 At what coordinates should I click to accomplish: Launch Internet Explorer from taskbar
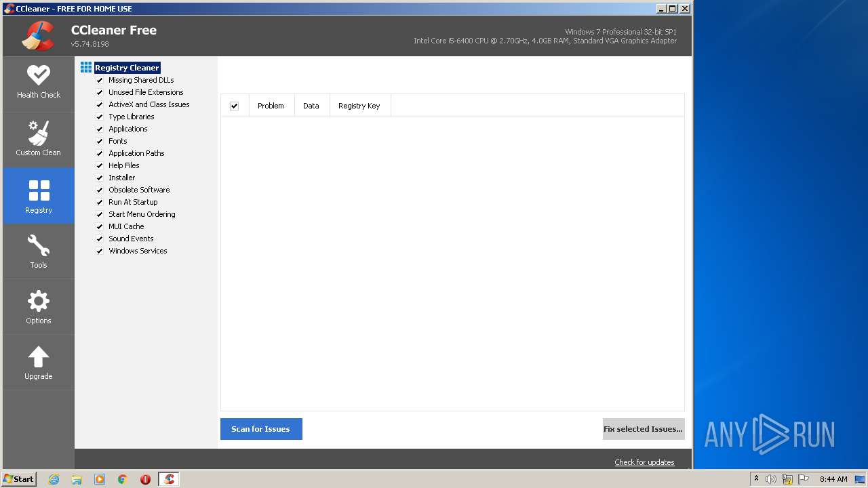click(54, 479)
